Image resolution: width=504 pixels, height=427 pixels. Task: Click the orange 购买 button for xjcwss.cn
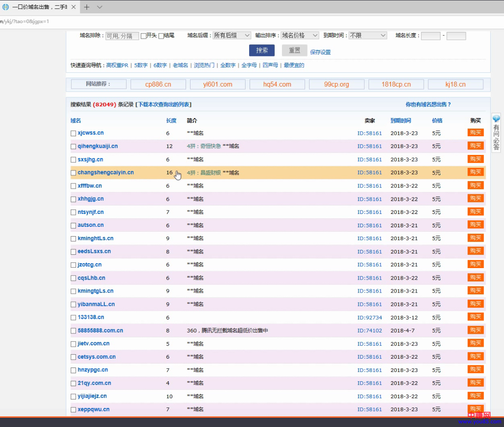click(475, 133)
